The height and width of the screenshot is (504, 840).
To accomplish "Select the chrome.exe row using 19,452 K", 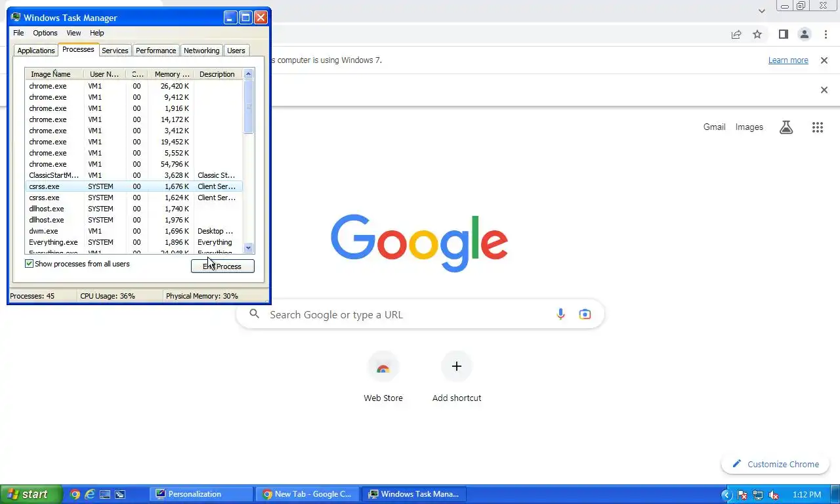I will (134, 142).
